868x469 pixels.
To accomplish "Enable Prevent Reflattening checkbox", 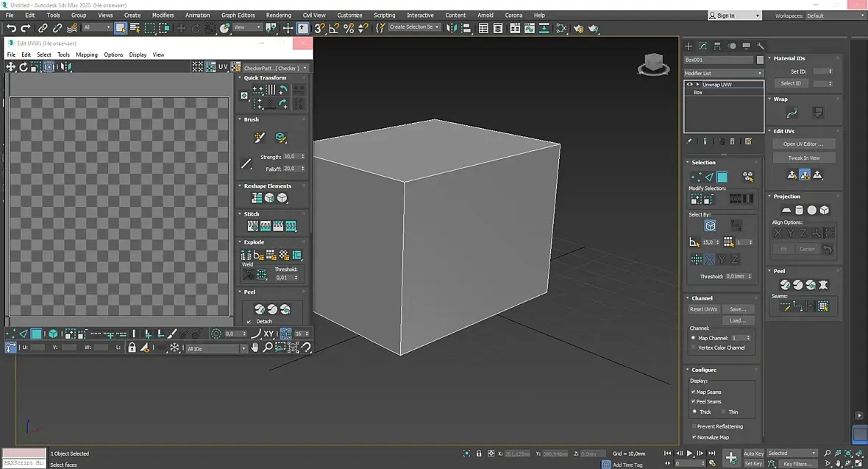I will (693, 426).
